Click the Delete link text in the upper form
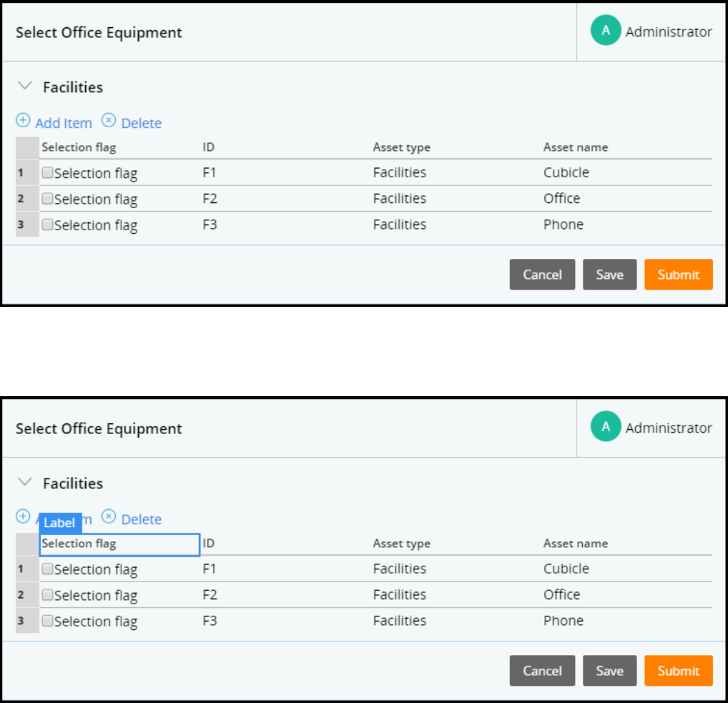728x703 pixels. 142,123
